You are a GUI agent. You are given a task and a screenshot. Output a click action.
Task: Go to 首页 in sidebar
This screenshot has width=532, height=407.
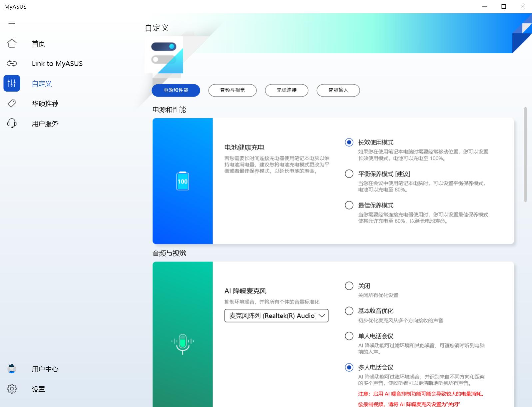point(38,44)
